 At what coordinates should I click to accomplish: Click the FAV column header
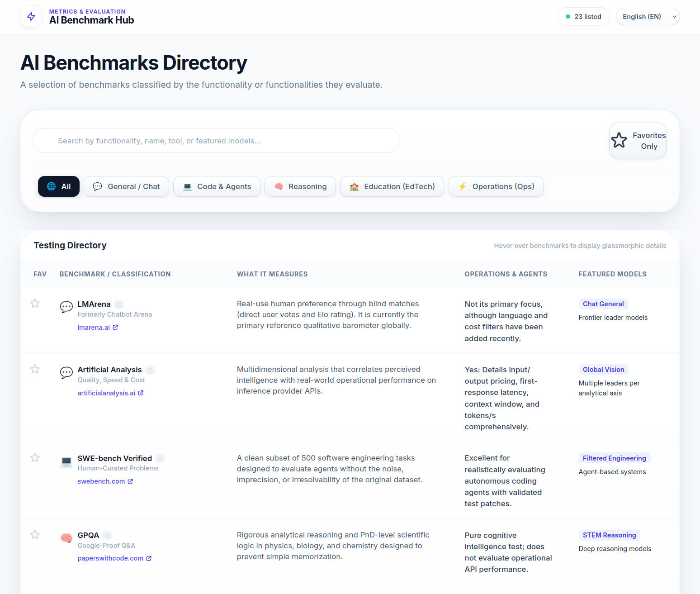(40, 274)
